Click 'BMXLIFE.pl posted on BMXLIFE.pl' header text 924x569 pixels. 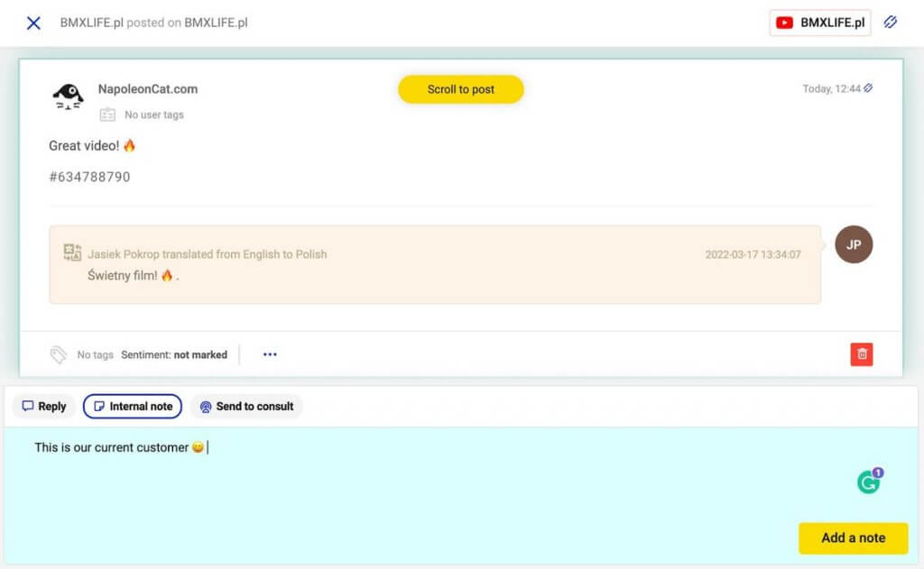(153, 23)
